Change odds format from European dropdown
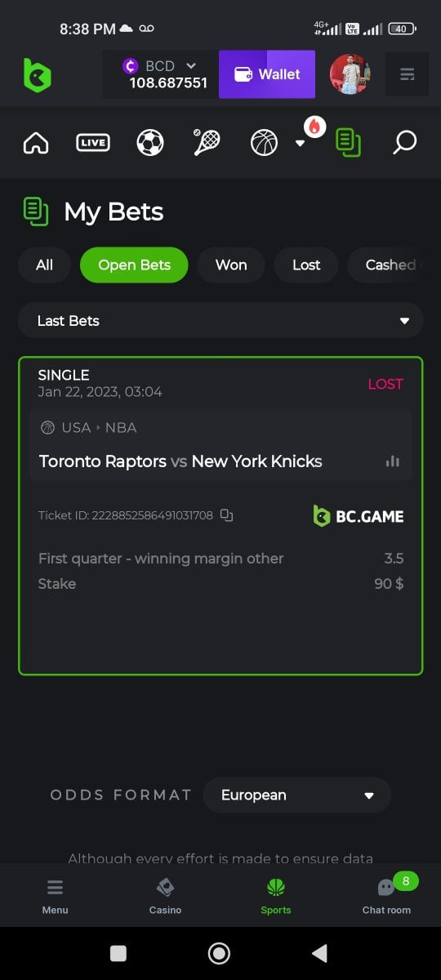Image resolution: width=441 pixels, height=980 pixels. pos(296,795)
